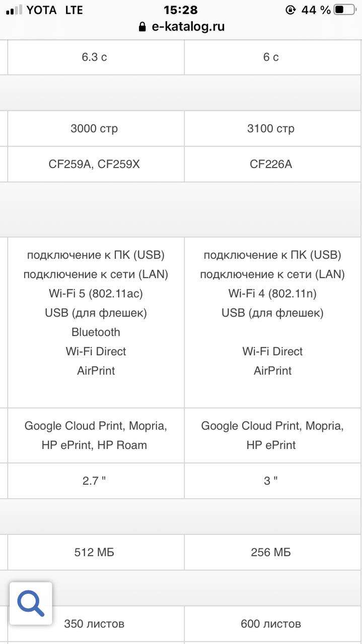Viewport: 362px width, 644px height.
Task: Click the padlock icon beside e-katalog.ru
Action: point(142,27)
